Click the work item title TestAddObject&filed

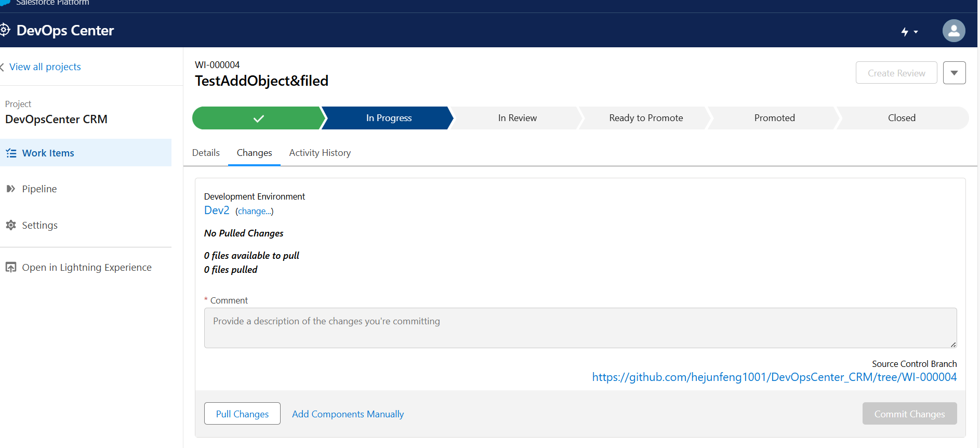[262, 81]
